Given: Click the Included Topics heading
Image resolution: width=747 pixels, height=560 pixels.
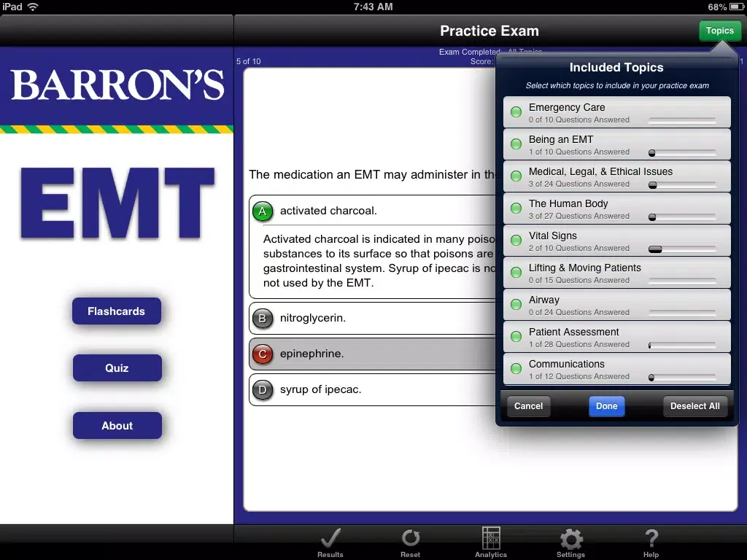Looking at the screenshot, I should tap(616, 68).
